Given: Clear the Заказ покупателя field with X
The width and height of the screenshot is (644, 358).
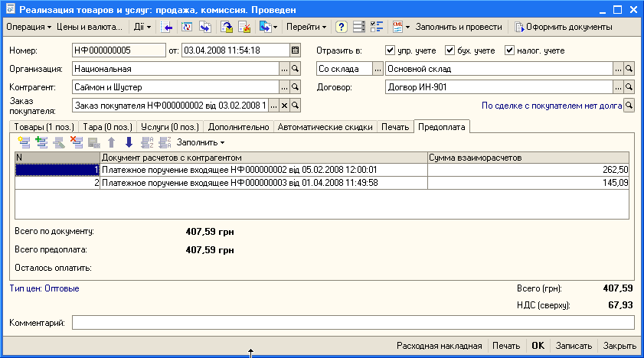Looking at the screenshot, I should click(x=284, y=106).
